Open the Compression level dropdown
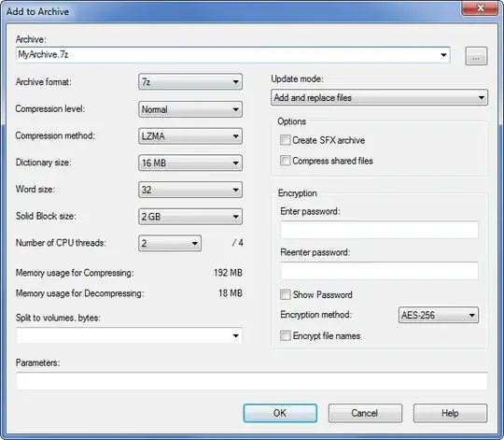 pyautogui.click(x=190, y=109)
